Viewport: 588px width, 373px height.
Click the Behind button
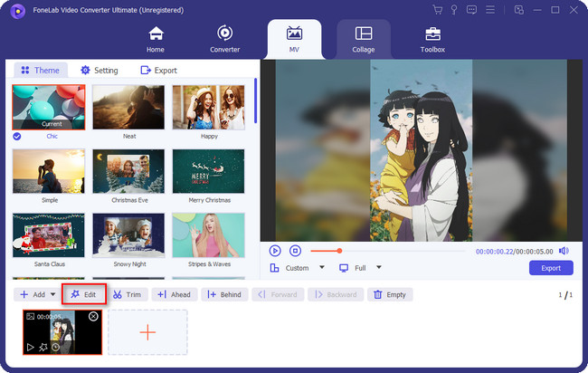224,294
